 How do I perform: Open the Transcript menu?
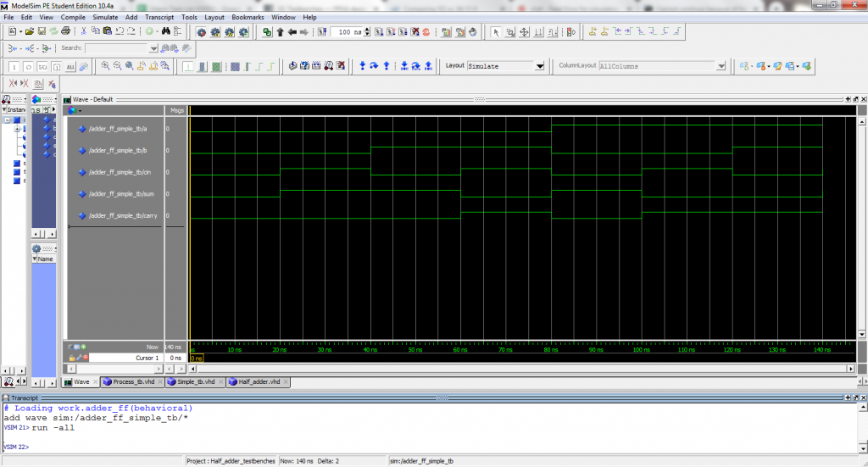click(x=159, y=17)
